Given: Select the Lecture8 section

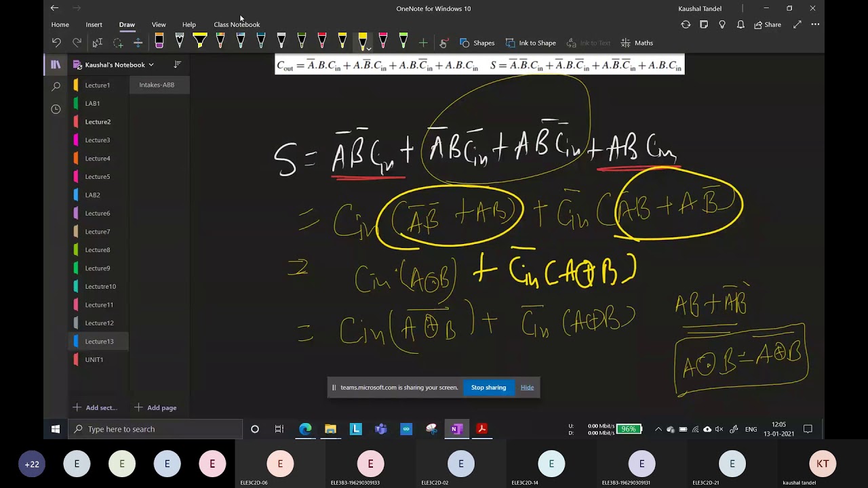Looking at the screenshot, I should (x=98, y=249).
